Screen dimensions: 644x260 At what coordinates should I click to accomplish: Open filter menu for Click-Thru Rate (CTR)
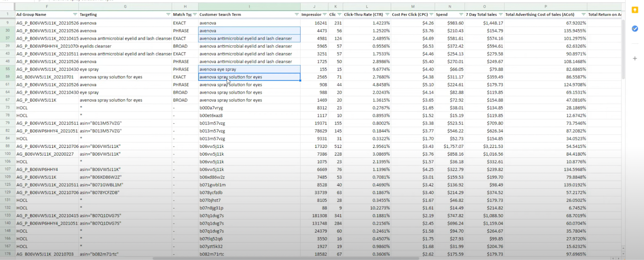coord(387,14)
